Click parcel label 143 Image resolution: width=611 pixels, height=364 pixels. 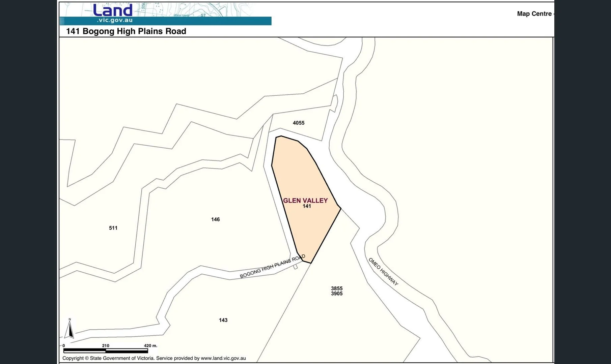[x=223, y=320]
